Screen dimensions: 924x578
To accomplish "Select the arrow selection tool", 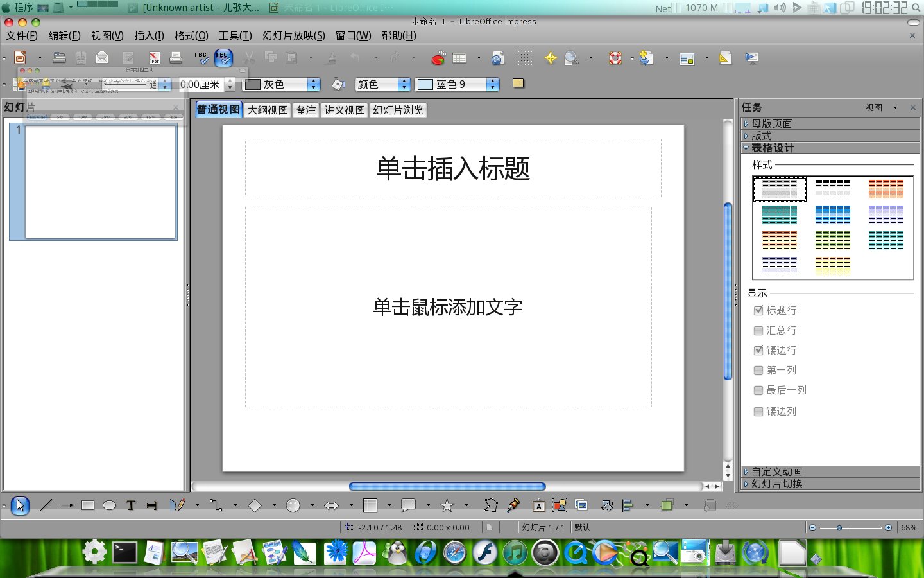I will (x=20, y=505).
